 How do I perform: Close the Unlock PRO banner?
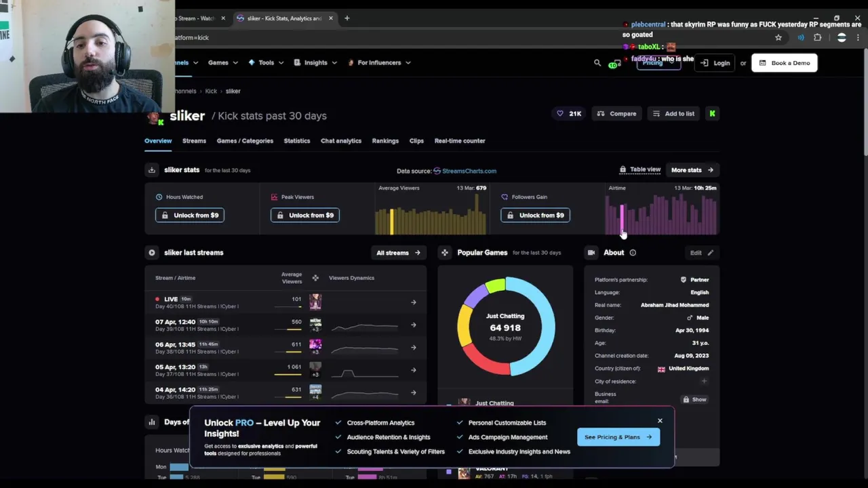(660, 421)
